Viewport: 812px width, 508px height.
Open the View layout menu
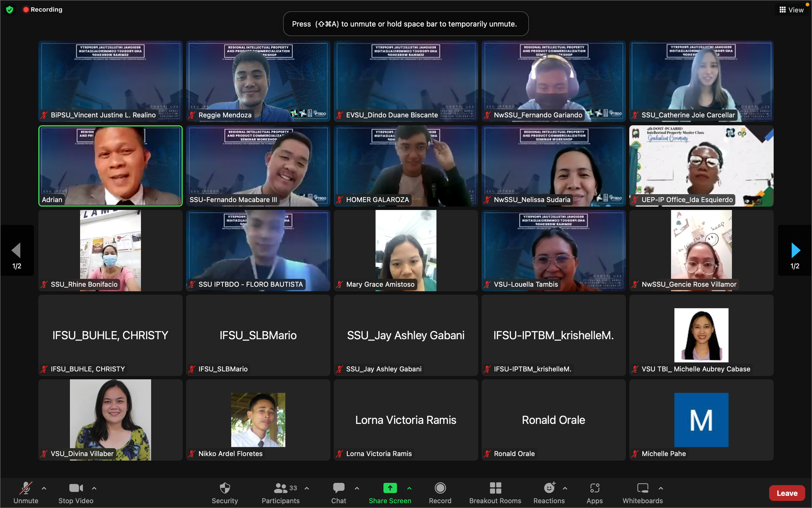coord(791,10)
